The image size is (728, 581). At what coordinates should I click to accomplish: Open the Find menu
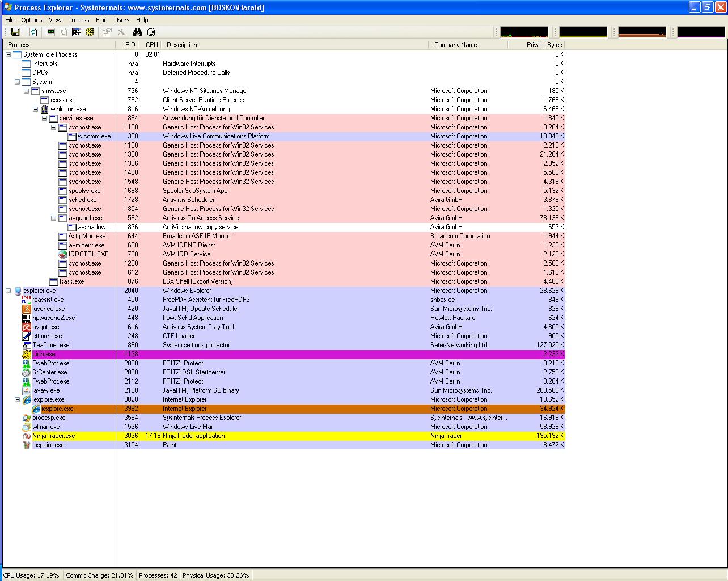click(x=101, y=20)
